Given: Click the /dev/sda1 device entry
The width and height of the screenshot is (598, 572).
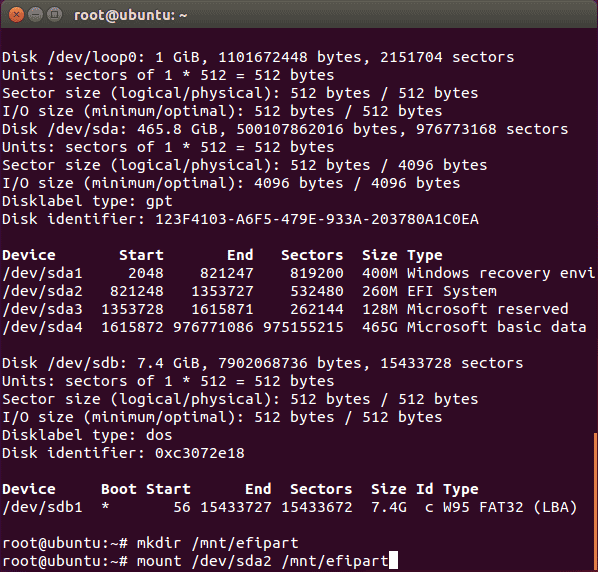Looking at the screenshot, I should (42, 273).
